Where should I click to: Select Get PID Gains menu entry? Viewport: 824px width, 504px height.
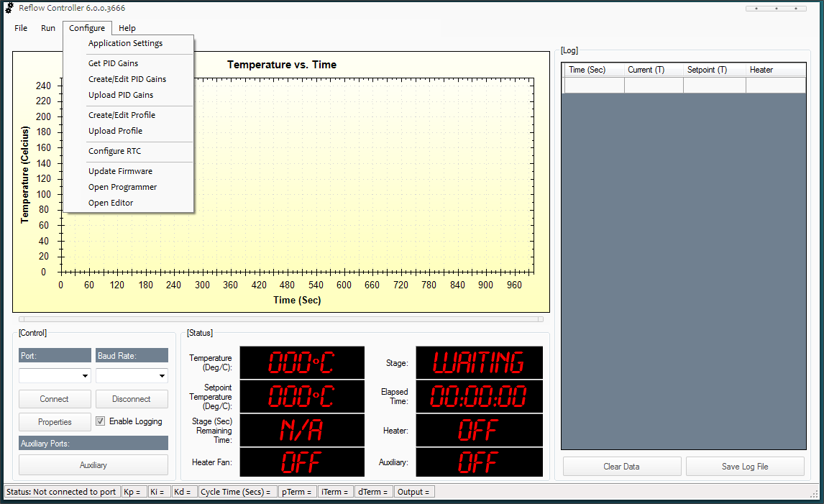pyautogui.click(x=113, y=63)
